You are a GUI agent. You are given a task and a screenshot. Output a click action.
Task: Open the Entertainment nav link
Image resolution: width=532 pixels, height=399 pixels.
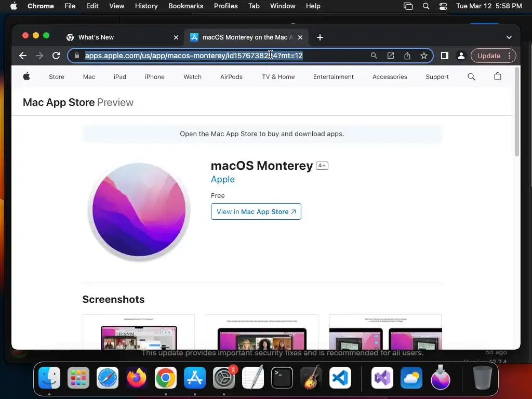click(x=334, y=77)
